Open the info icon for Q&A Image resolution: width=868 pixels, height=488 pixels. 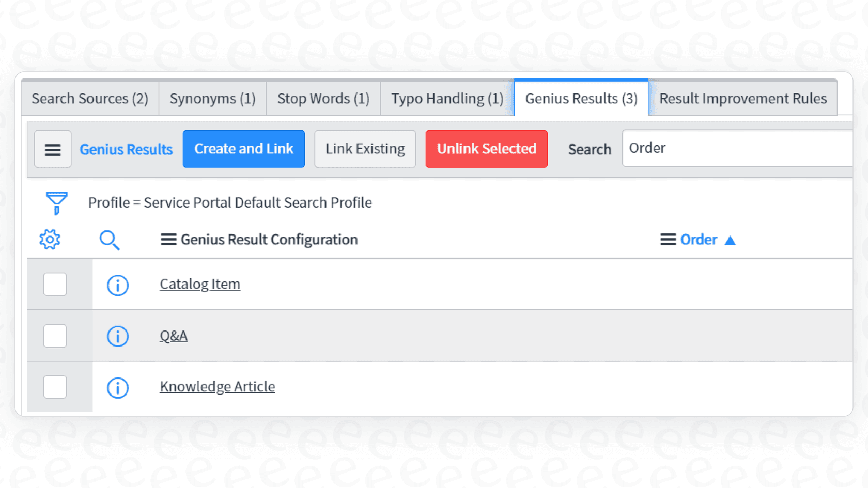tap(117, 336)
